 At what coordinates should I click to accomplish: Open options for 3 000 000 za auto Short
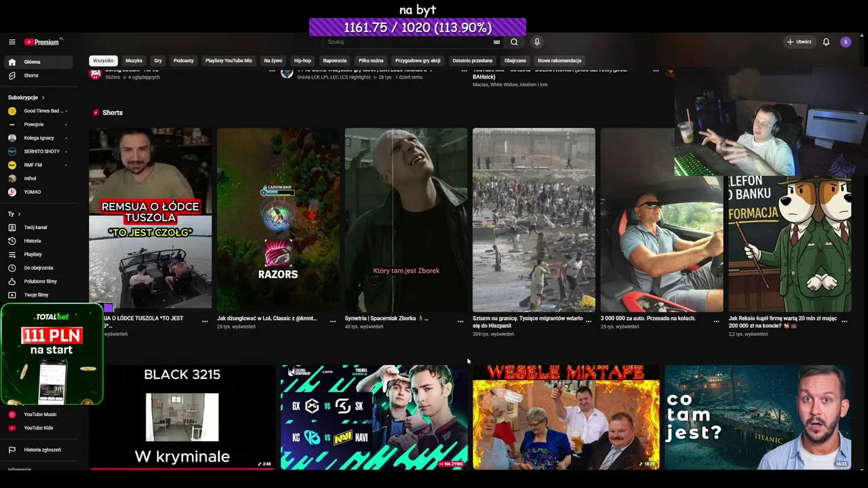[x=716, y=321]
